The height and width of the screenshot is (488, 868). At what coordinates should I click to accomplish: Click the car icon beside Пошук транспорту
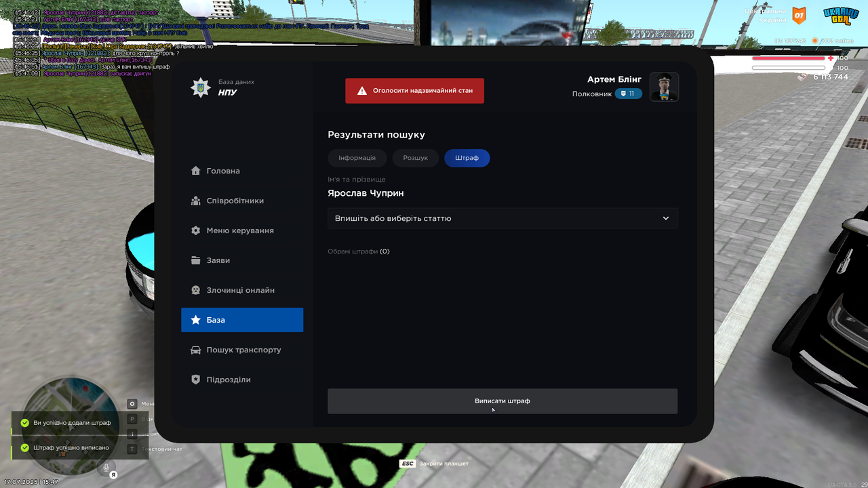[x=196, y=350]
